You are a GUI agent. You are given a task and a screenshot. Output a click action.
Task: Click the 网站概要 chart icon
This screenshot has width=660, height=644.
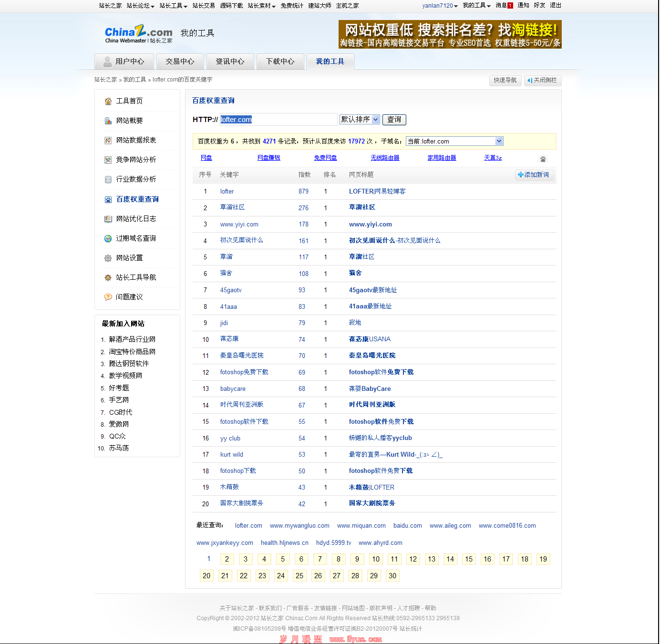tap(108, 121)
